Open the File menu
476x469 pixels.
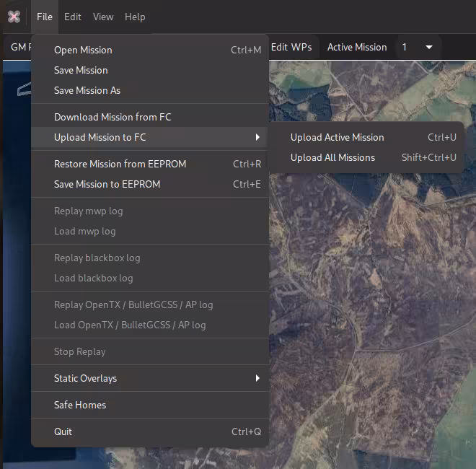pyautogui.click(x=45, y=17)
